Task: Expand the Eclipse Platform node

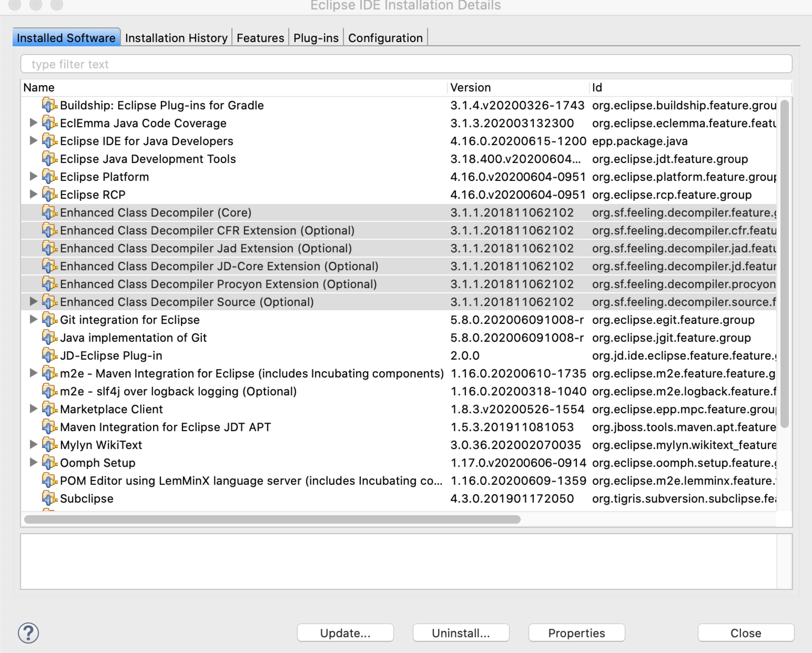Action: [x=33, y=176]
